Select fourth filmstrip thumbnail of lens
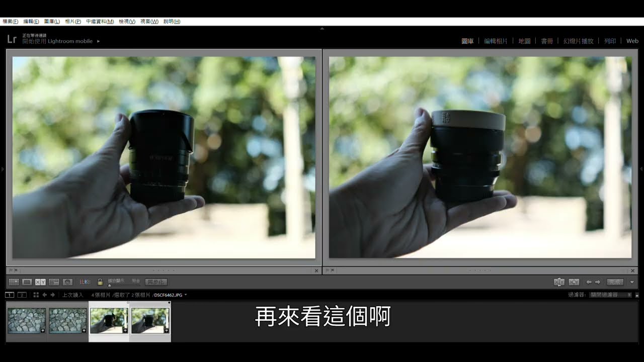 click(x=150, y=321)
